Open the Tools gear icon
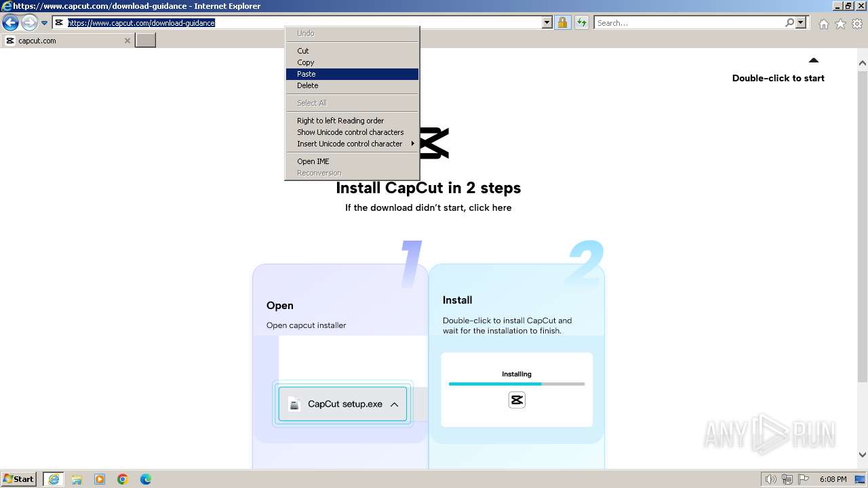The height and width of the screenshot is (488, 868). click(857, 24)
